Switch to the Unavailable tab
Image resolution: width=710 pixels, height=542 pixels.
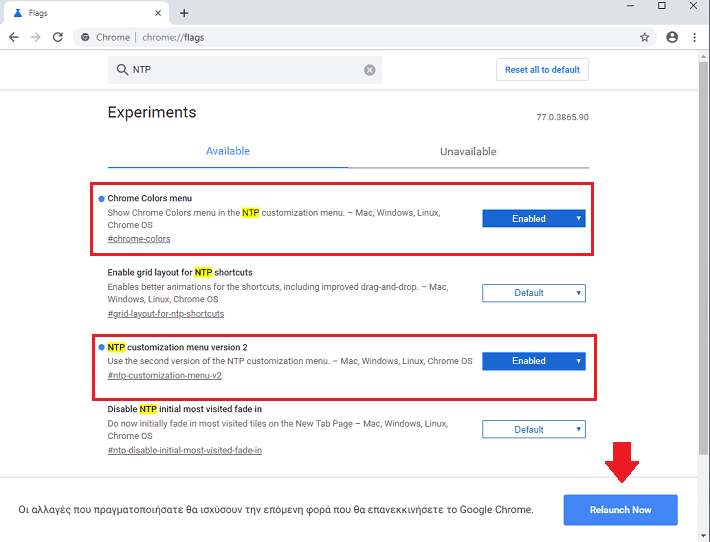point(468,151)
